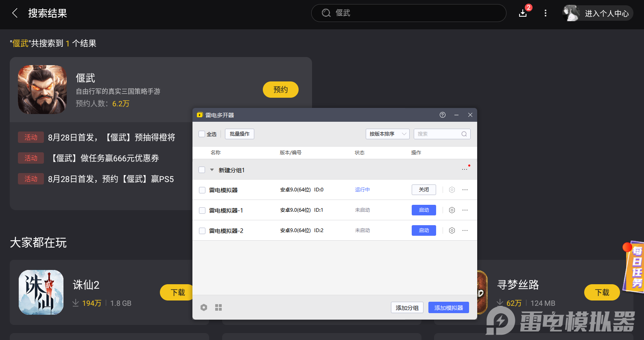This screenshot has width=644, height=340.
Task: Click 添加模拟器 add emulator button
Action: [x=449, y=307]
